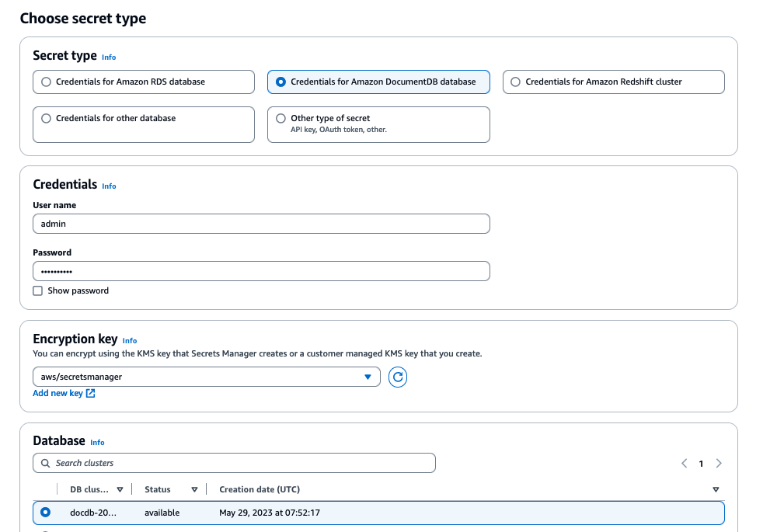This screenshot has height=532, width=777.
Task: Pick Other type of secret option
Action: tap(378, 124)
